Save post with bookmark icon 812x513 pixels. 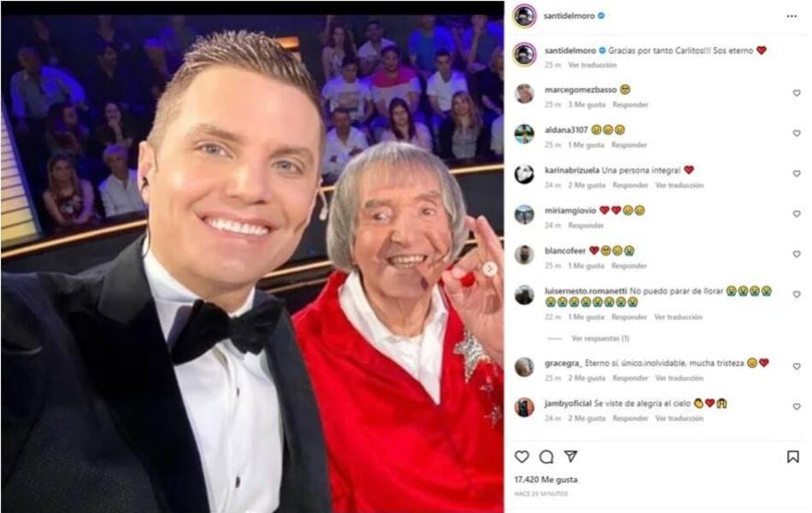tap(793, 457)
